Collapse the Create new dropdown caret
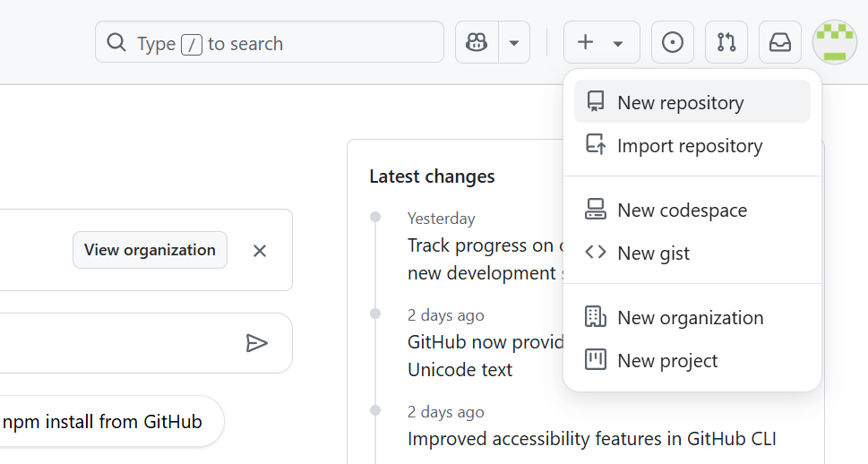 618,43
